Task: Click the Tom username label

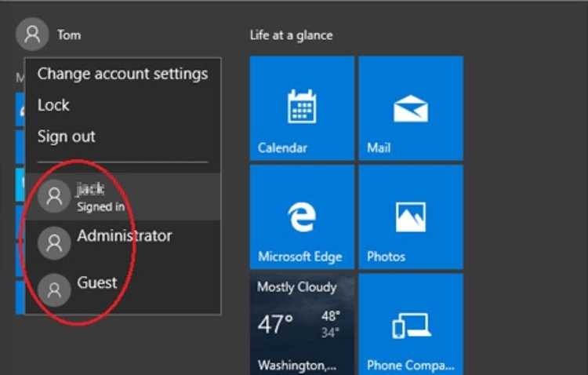Action: [69, 35]
